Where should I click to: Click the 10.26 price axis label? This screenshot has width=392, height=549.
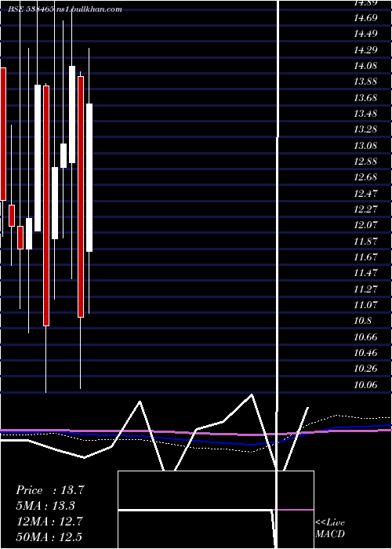click(x=365, y=369)
